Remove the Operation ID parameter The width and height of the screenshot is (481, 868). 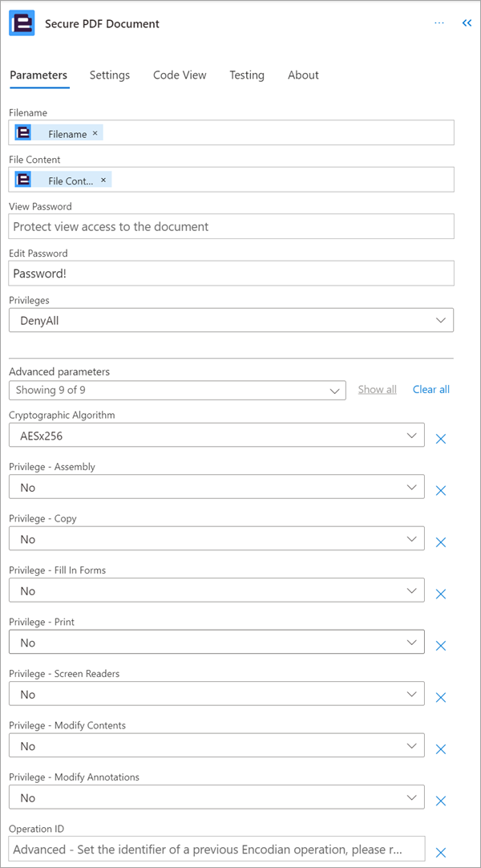point(441,853)
